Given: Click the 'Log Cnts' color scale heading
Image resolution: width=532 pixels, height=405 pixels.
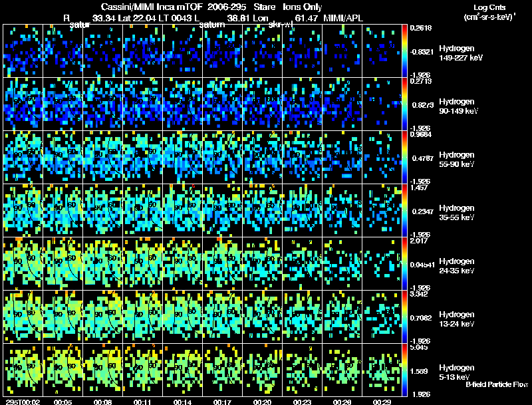Looking at the screenshot, I should pyautogui.click(x=489, y=7).
